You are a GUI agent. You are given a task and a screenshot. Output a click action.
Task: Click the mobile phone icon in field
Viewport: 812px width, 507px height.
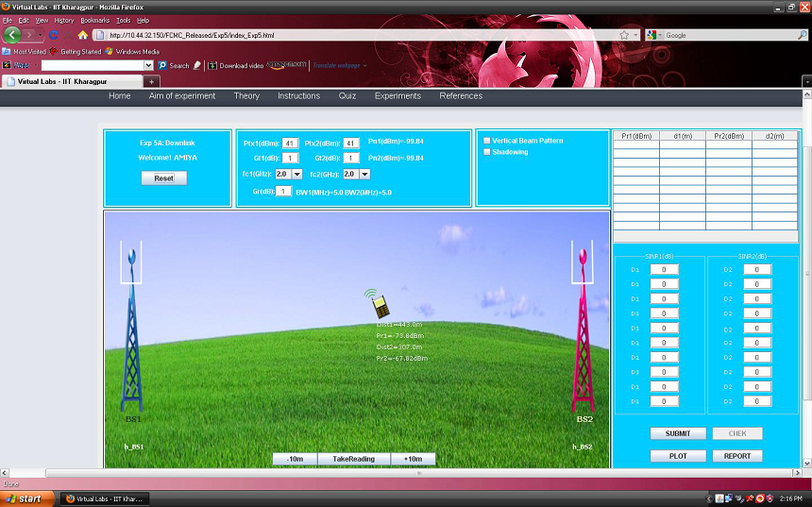[379, 305]
